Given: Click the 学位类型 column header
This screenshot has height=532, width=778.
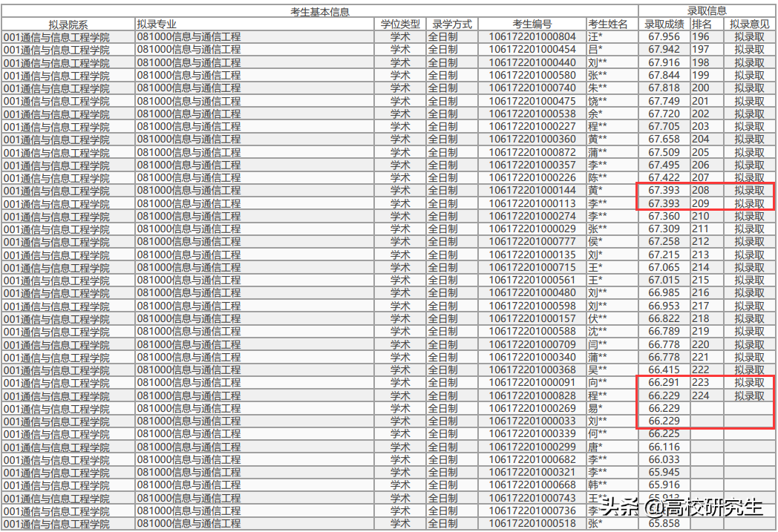Looking at the screenshot, I should [400, 24].
